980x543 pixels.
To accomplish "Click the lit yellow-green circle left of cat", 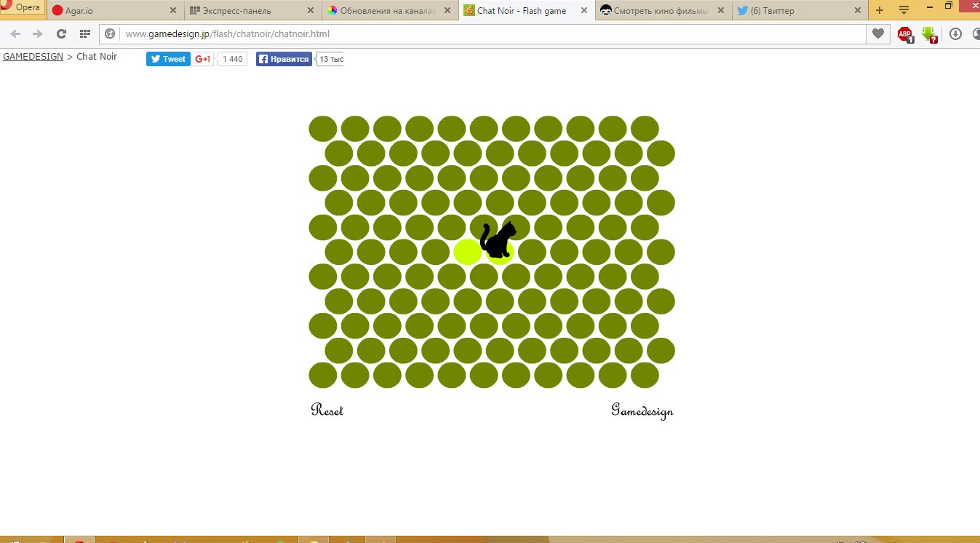I will [x=468, y=252].
